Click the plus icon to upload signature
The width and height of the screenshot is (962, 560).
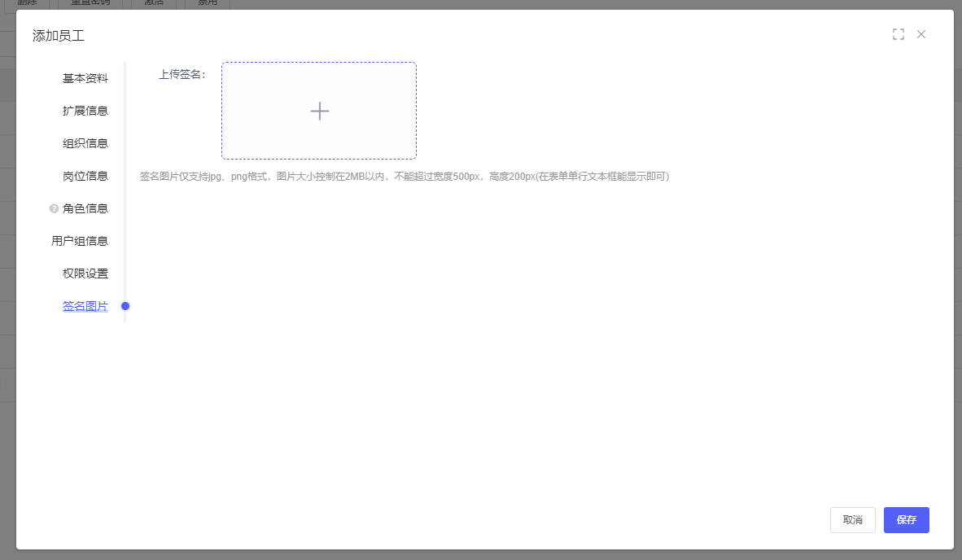coord(319,112)
